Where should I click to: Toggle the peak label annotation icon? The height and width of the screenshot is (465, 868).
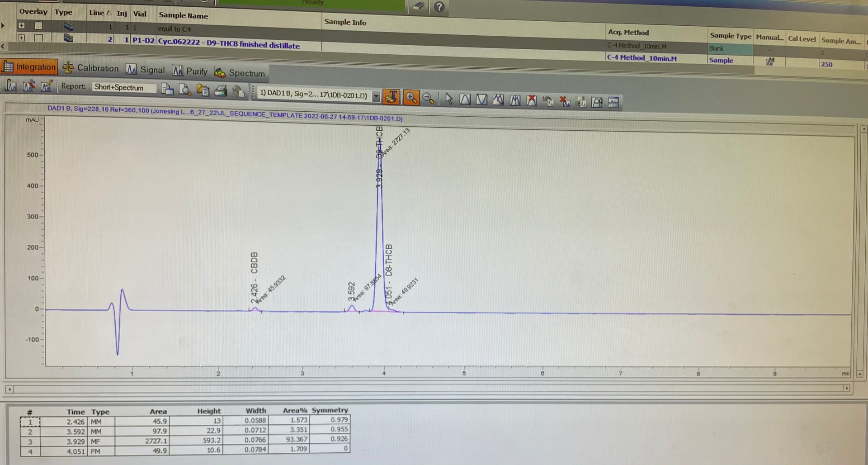[x=392, y=97]
